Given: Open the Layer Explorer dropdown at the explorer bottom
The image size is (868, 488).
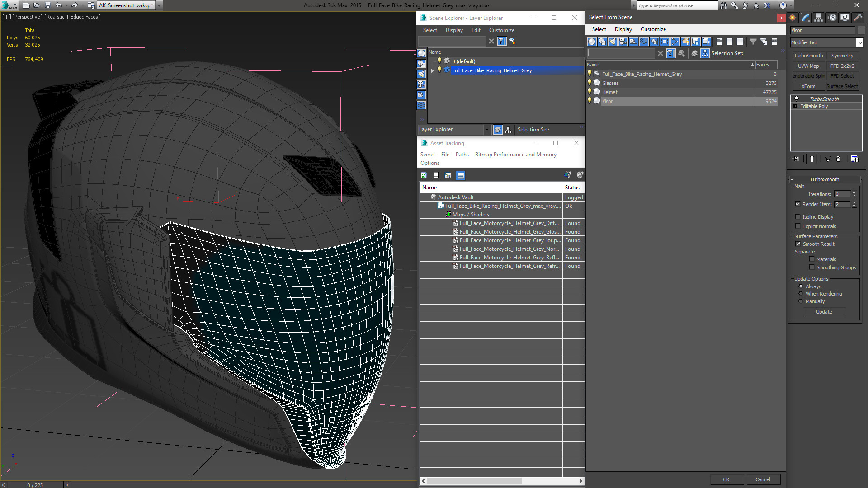Looking at the screenshot, I should pyautogui.click(x=487, y=130).
